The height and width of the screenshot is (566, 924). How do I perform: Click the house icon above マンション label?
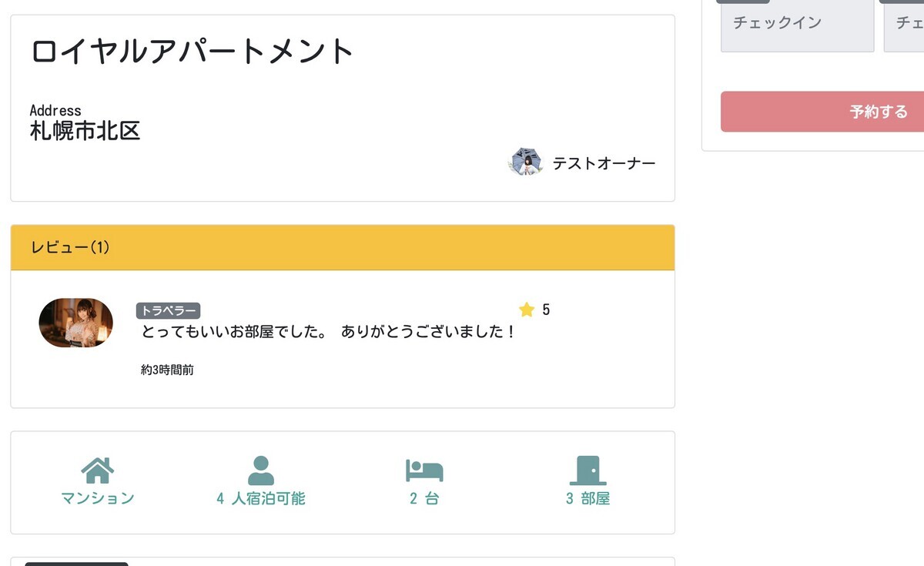click(99, 468)
